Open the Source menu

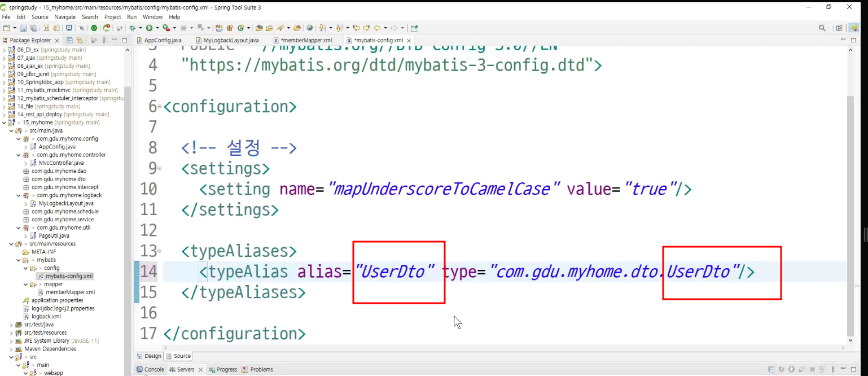(40, 17)
